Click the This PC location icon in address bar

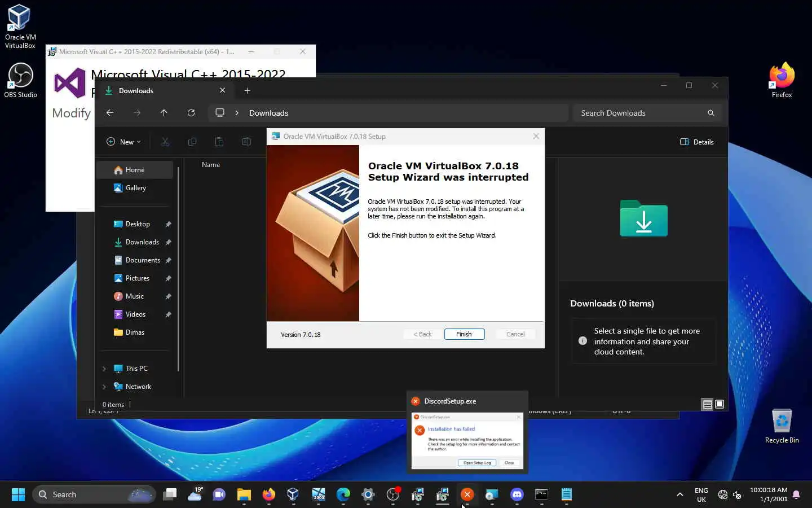point(220,113)
